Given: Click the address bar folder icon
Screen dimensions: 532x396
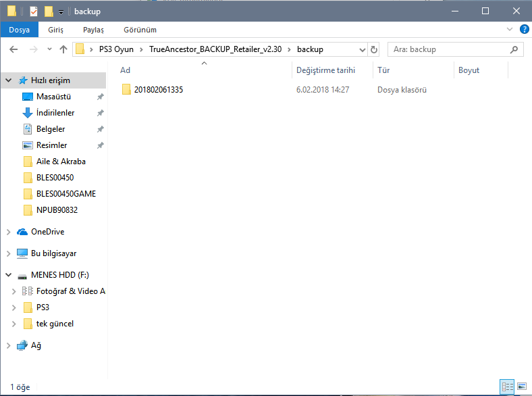Looking at the screenshot, I should pos(80,49).
